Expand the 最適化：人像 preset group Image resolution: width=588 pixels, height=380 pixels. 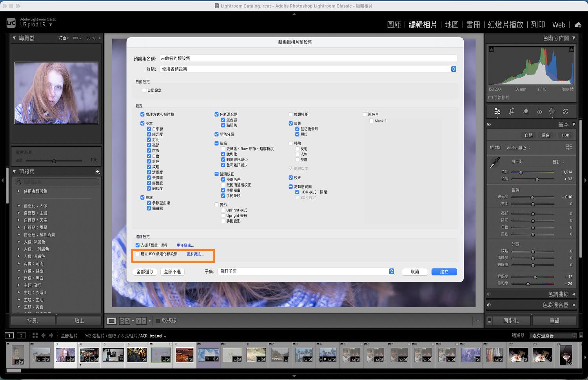click(18, 205)
